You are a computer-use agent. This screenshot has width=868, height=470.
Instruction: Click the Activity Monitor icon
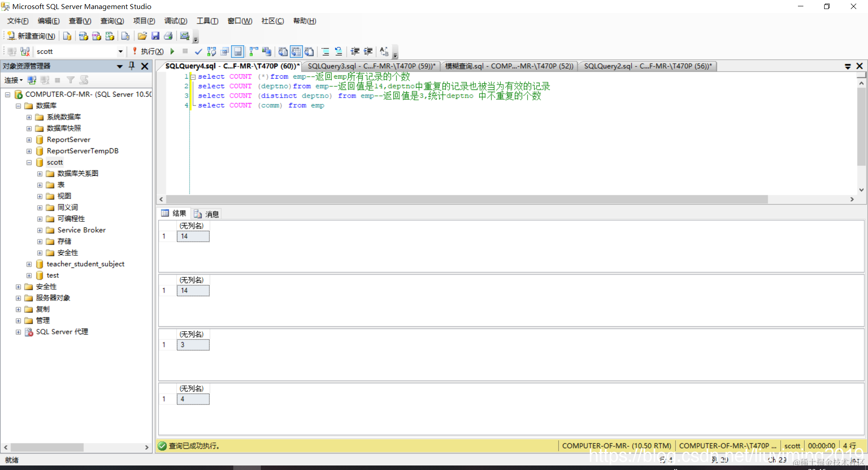pyautogui.click(x=184, y=36)
